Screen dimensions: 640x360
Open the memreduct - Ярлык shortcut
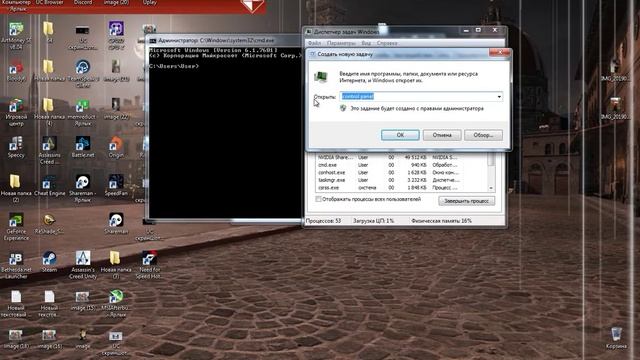point(82,111)
